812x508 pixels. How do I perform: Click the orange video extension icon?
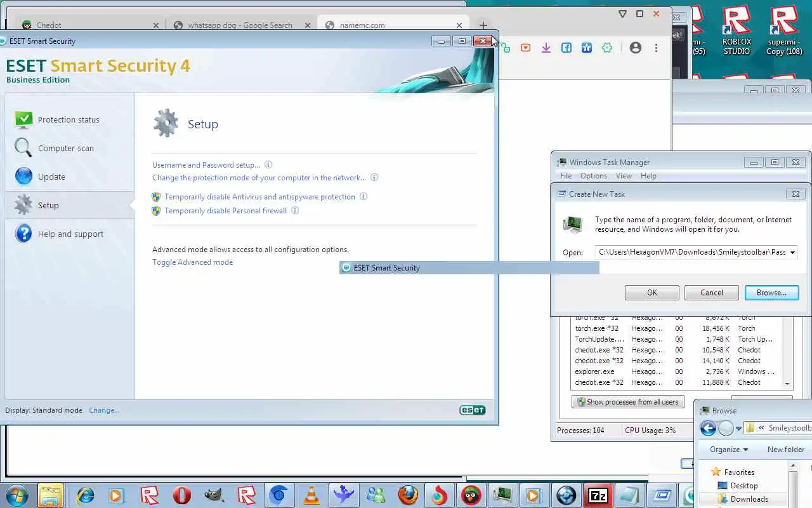[x=525, y=48]
